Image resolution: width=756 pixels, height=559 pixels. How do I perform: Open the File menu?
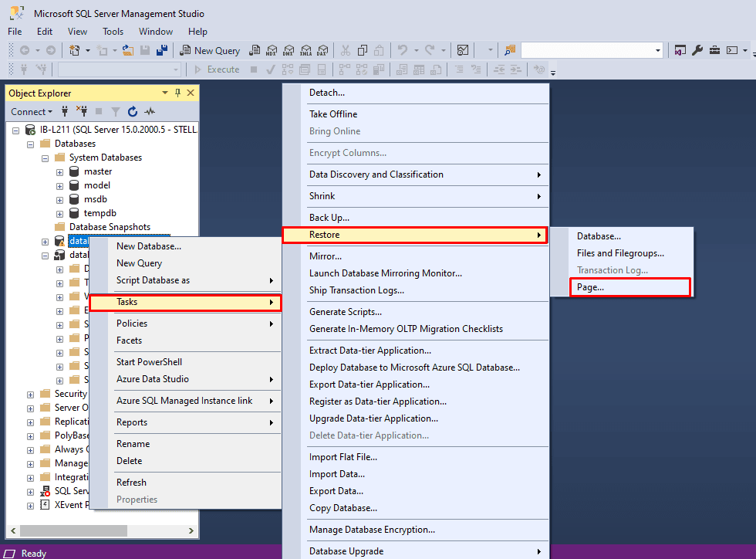[x=15, y=32]
